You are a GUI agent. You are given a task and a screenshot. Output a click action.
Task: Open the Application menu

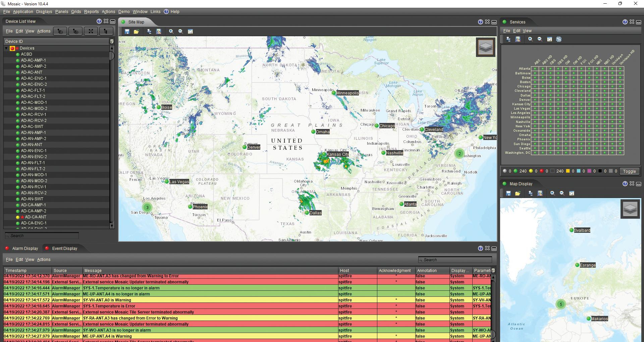(x=23, y=12)
